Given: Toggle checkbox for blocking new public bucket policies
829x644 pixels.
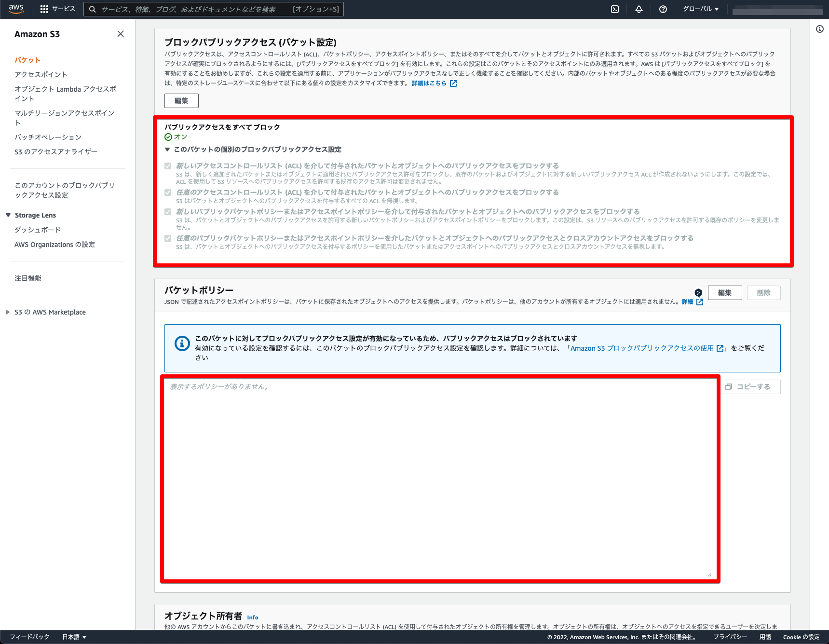Looking at the screenshot, I should tap(168, 212).
